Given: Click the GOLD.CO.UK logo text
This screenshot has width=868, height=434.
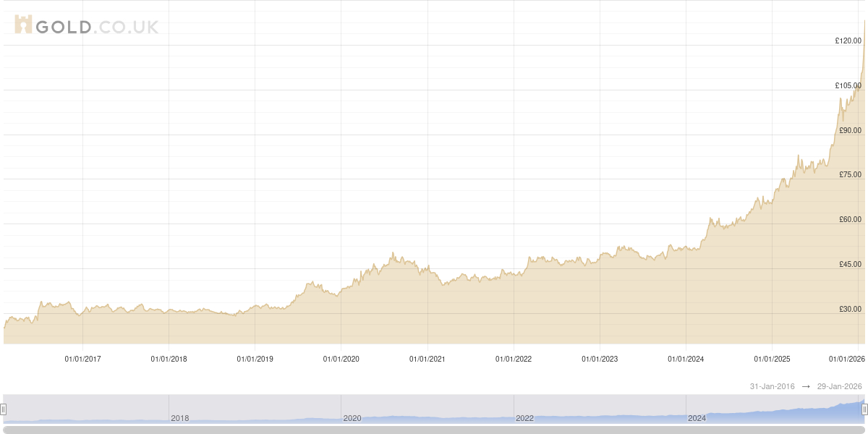Looking at the screenshot, I should click(x=97, y=27).
